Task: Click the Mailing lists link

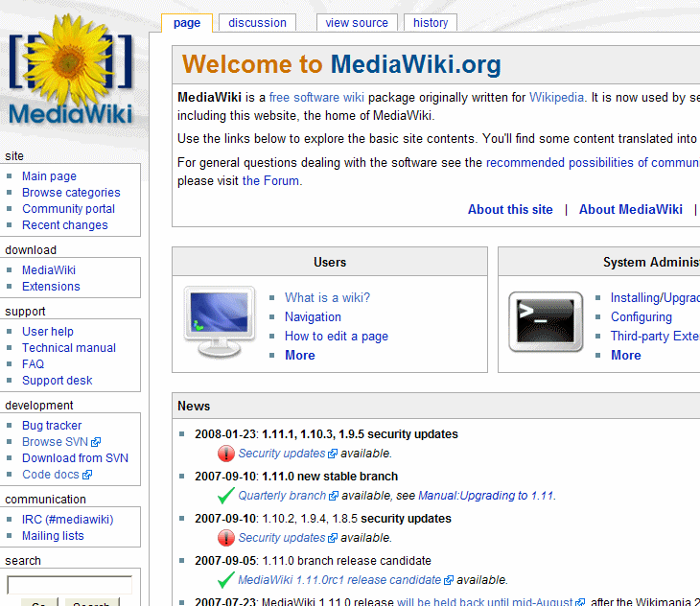Action: [53, 536]
